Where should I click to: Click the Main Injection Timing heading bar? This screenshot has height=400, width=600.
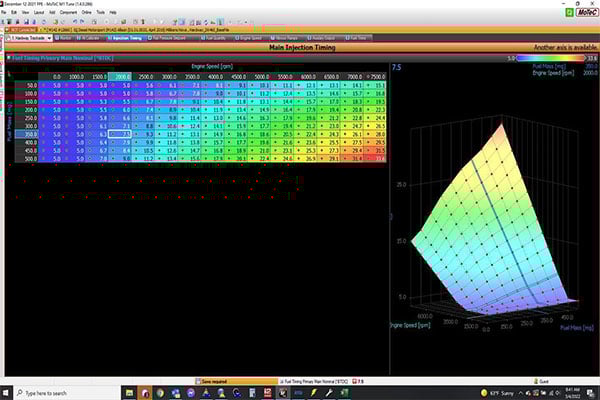click(302, 47)
